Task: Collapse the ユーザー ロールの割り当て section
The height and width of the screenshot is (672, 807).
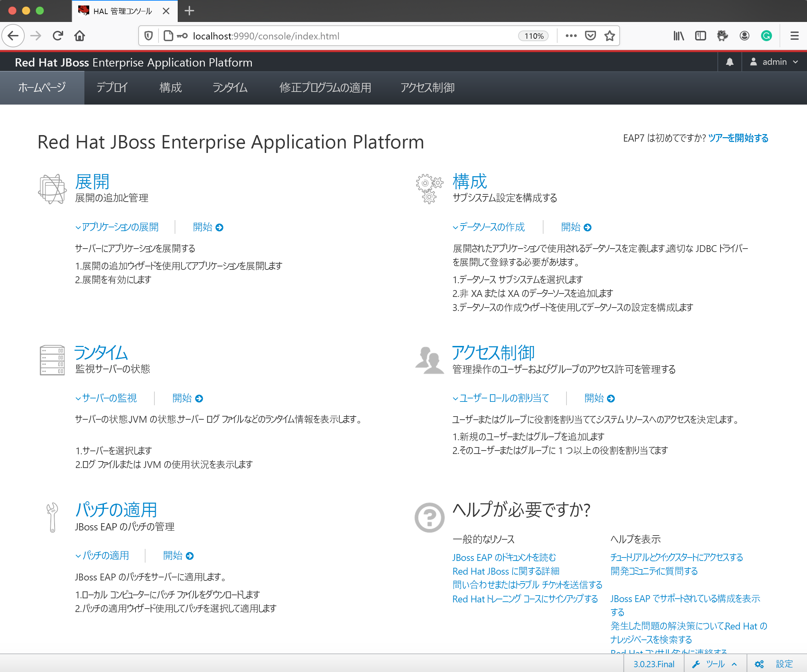Action: click(x=501, y=398)
